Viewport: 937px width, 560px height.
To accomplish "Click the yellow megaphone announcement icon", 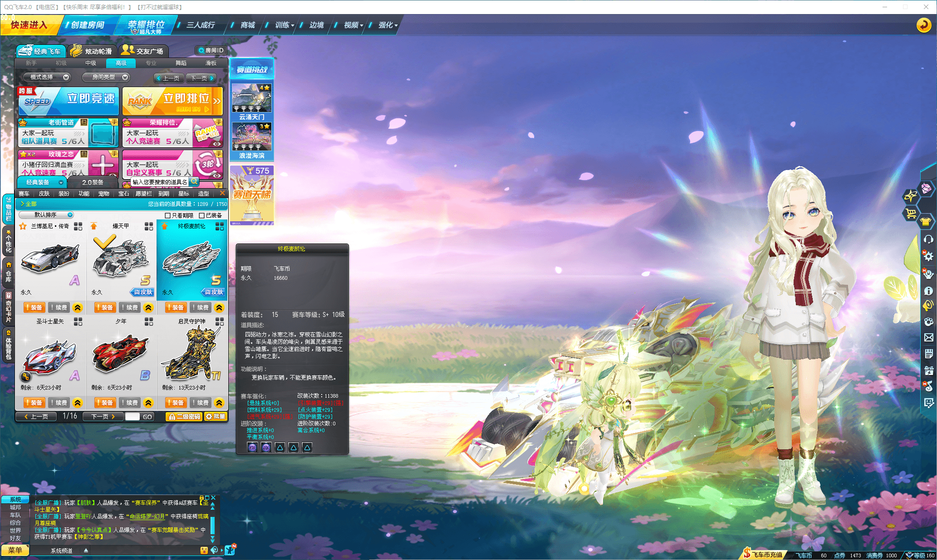I will pyautogui.click(x=928, y=305).
